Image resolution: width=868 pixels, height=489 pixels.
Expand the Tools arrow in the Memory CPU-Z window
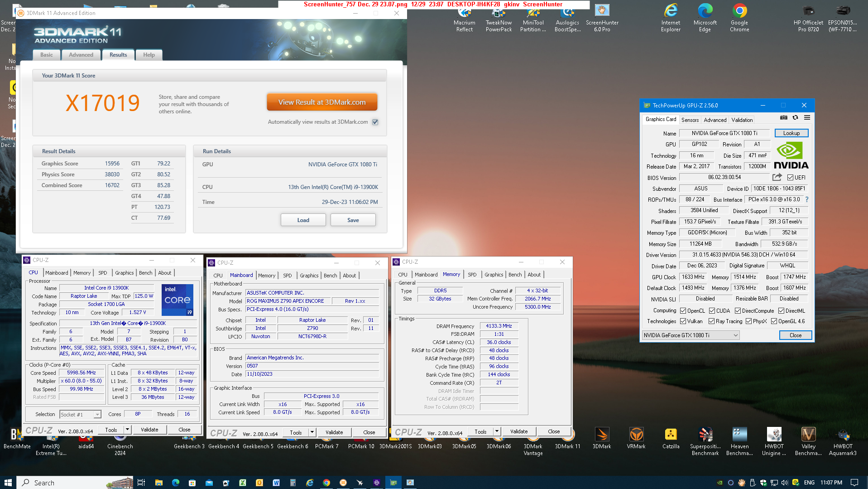coord(497,431)
